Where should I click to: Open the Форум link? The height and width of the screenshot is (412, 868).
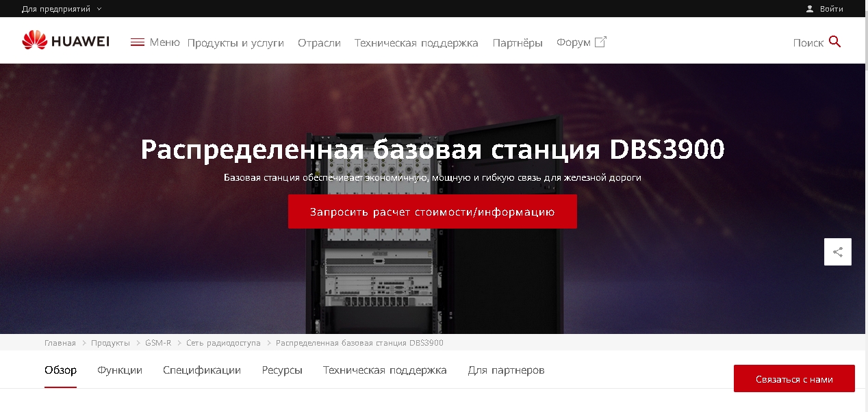(574, 42)
